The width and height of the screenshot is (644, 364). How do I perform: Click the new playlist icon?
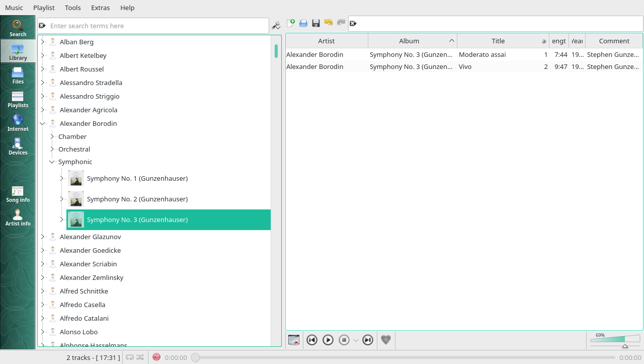click(x=291, y=23)
